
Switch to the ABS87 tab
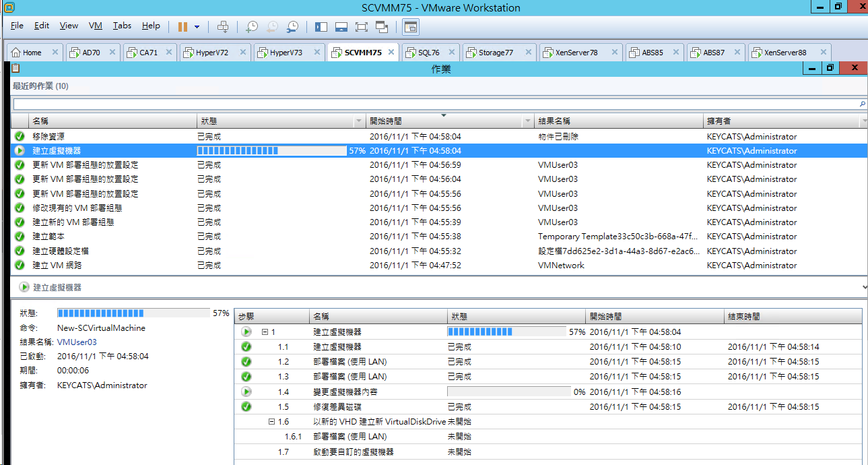[715, 53]
